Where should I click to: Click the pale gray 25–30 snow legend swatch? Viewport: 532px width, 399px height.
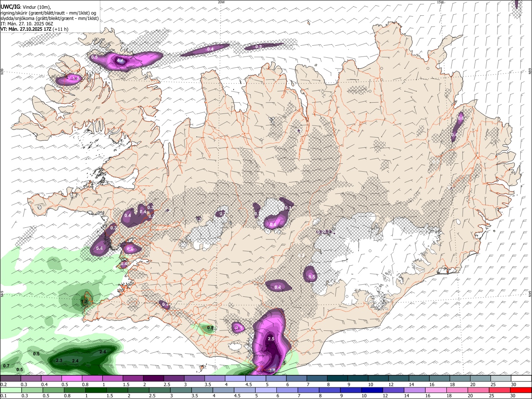pos(500,379)
